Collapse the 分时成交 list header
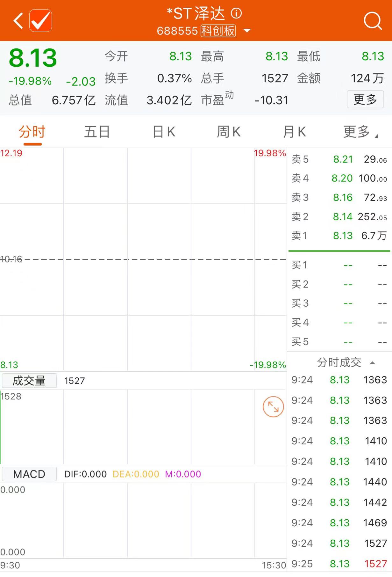Screen dimensions: 392x577 click(346, 362)
